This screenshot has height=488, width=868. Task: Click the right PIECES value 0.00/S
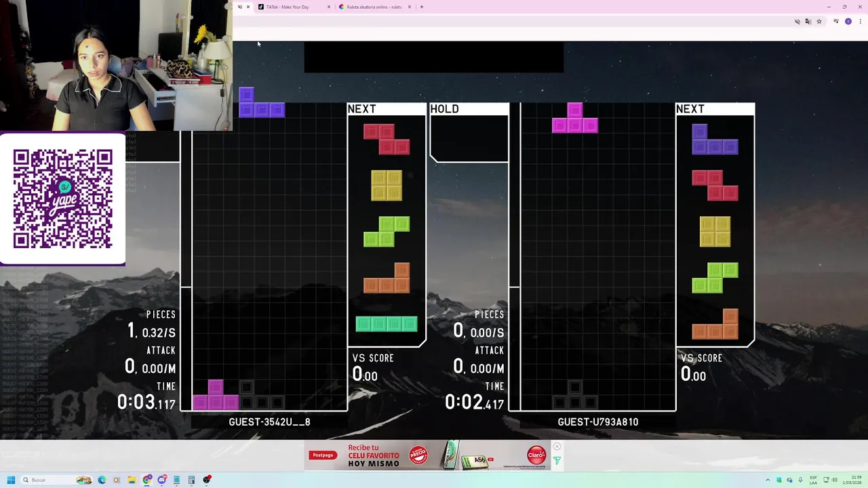pos(487,333)
